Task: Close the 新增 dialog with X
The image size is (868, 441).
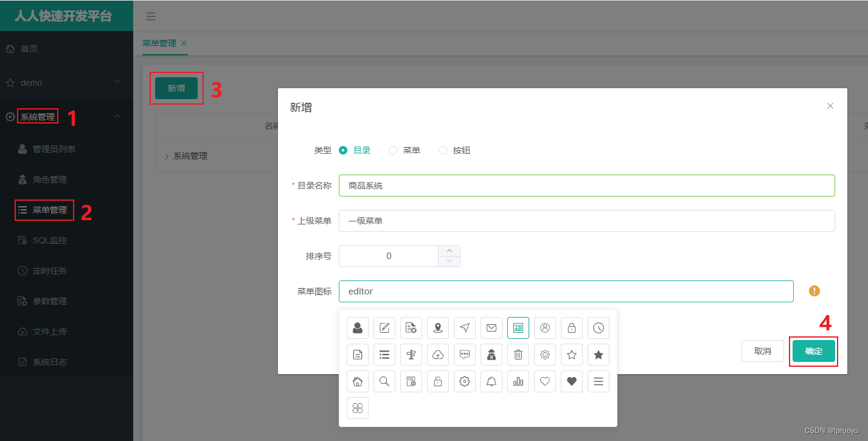Action: coord(830,106)
